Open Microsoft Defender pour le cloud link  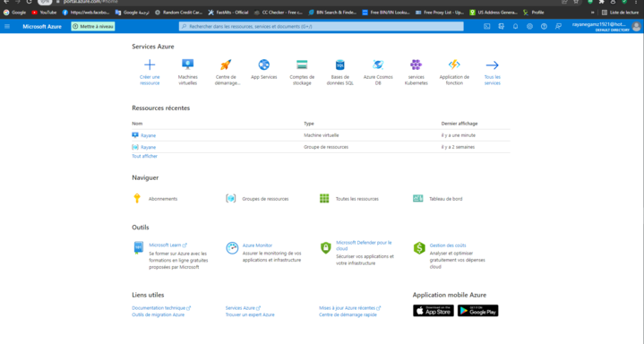[364, 245]
